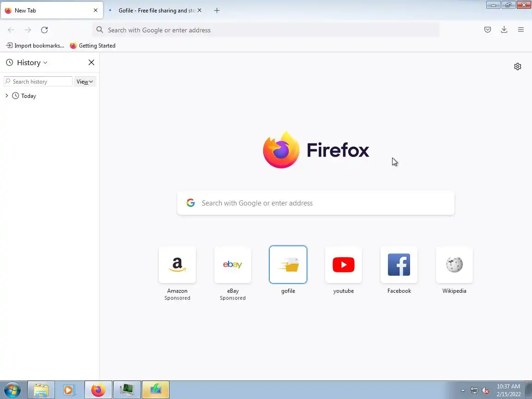This screenshot has width=532, height=399.
Task: Open Windows Media Player from taskbar
Action: click(69, 390)
